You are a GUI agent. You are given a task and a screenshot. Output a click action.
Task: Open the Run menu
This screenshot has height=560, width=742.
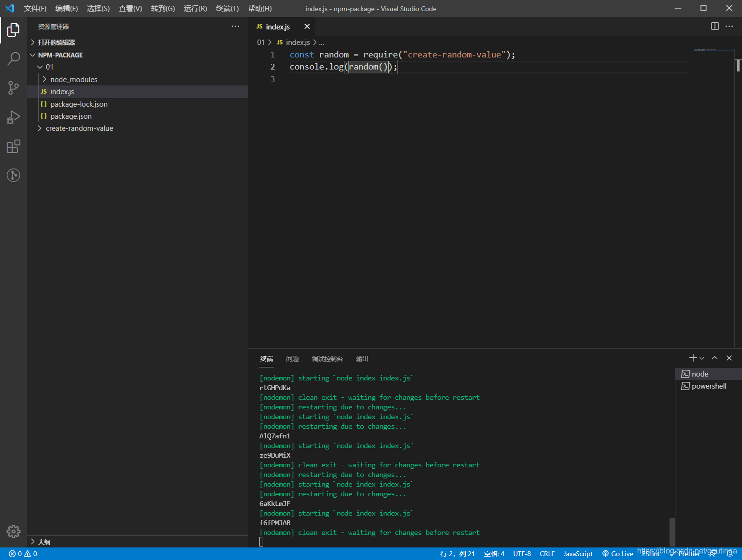(x=195, y=9)
